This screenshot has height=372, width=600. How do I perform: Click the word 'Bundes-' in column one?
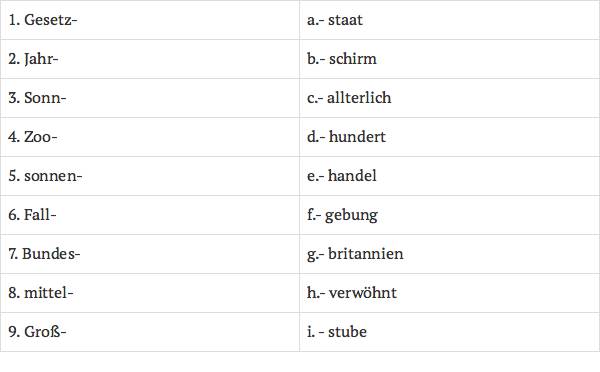coord(51,254)
